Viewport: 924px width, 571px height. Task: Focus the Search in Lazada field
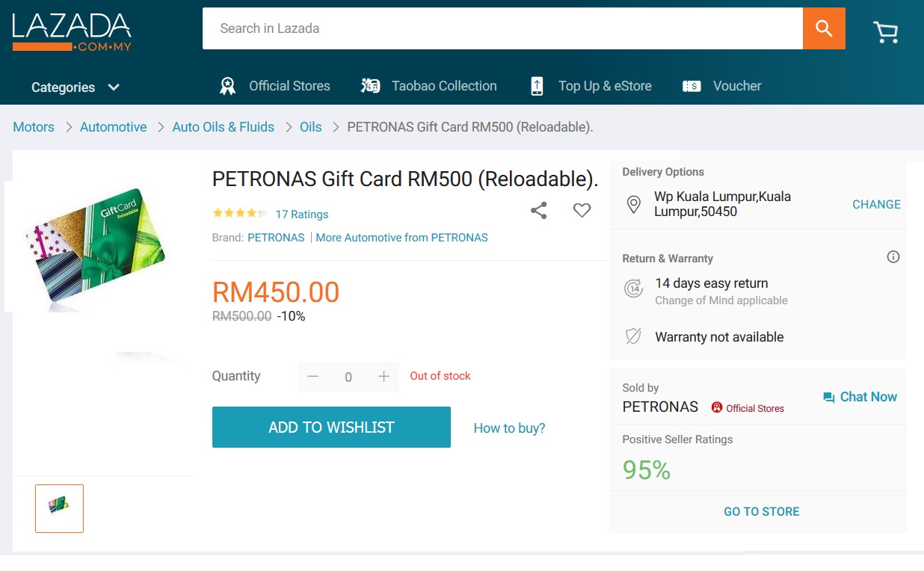click(x=502, y=28)
